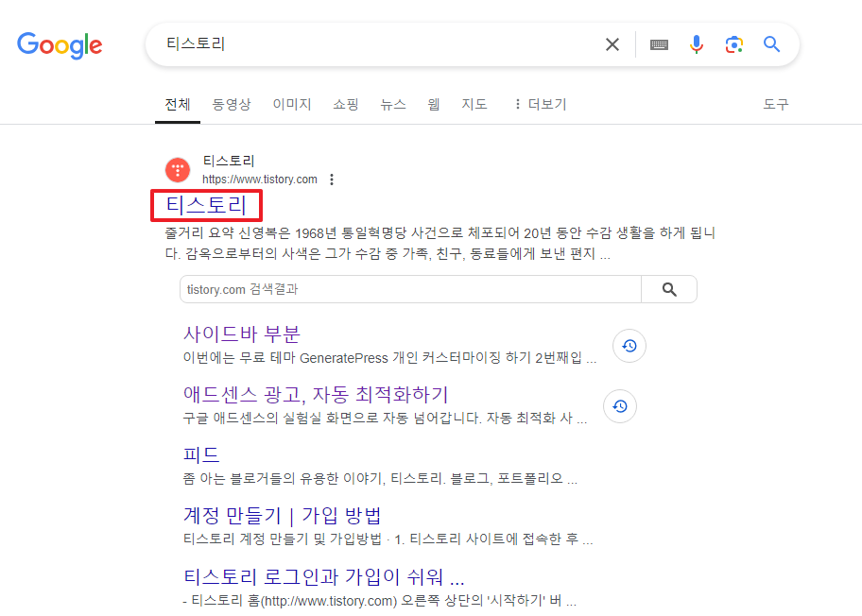Open the three-dot options next to tistory.com URL
862x616 pixels.
(332, 179)
